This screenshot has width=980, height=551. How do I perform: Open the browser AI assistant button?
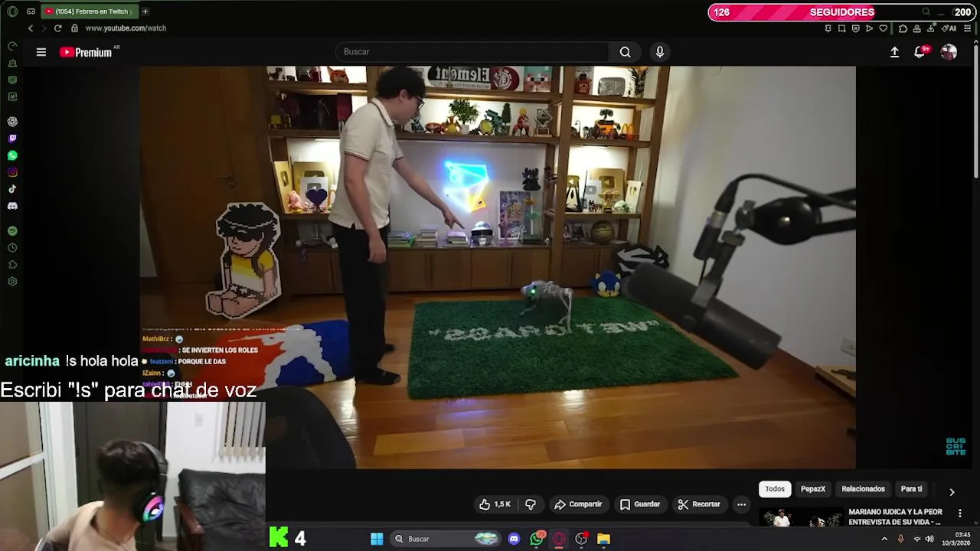coord(949,28)
